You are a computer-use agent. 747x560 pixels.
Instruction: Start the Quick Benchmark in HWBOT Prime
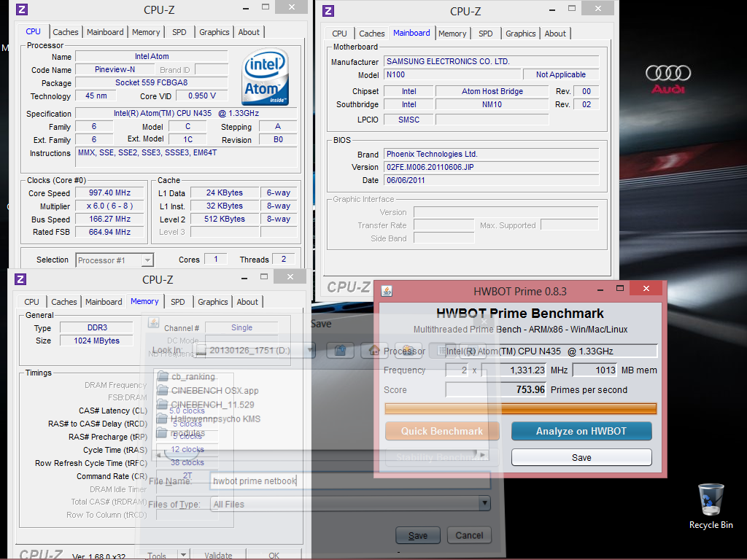point(442,431)
